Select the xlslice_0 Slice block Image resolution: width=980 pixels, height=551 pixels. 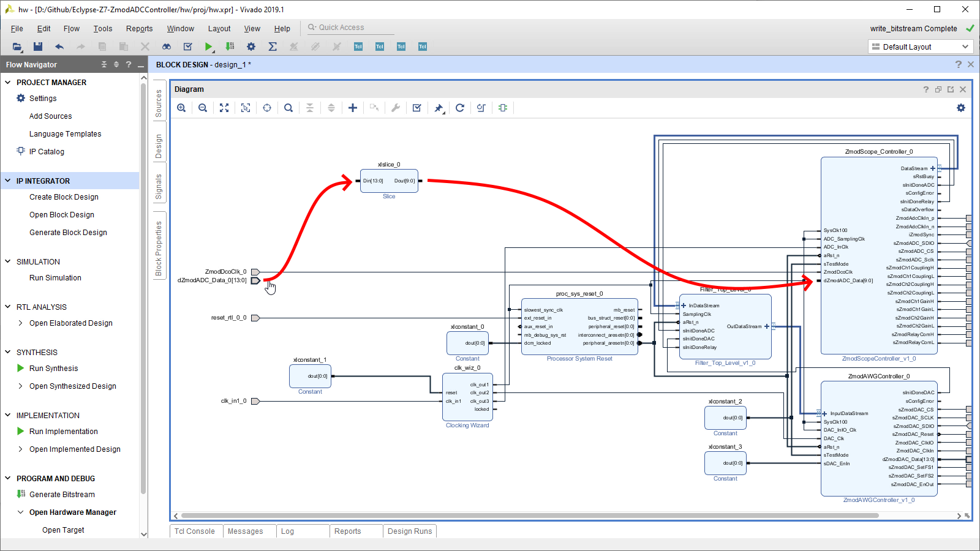click(389, 181)
